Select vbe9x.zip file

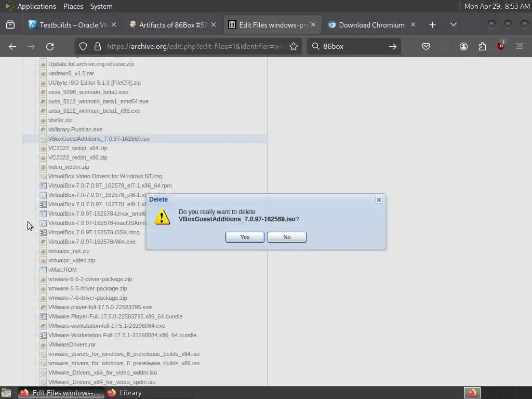click(x=60, y=120)
